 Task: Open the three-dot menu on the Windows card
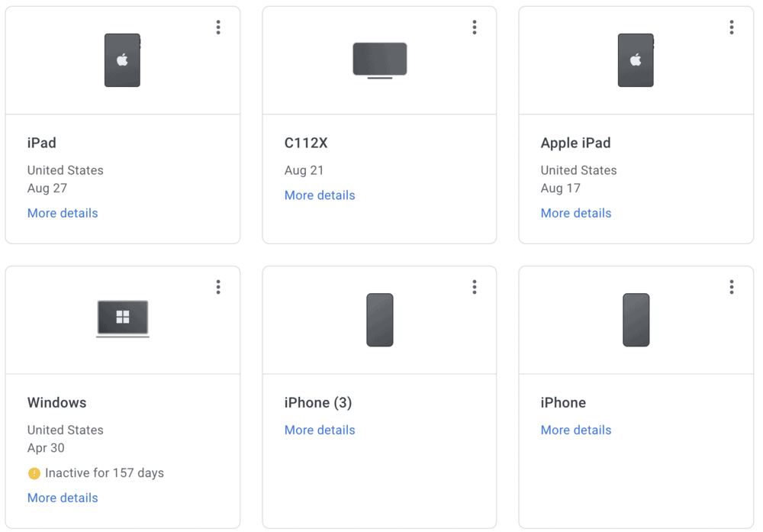218,286
